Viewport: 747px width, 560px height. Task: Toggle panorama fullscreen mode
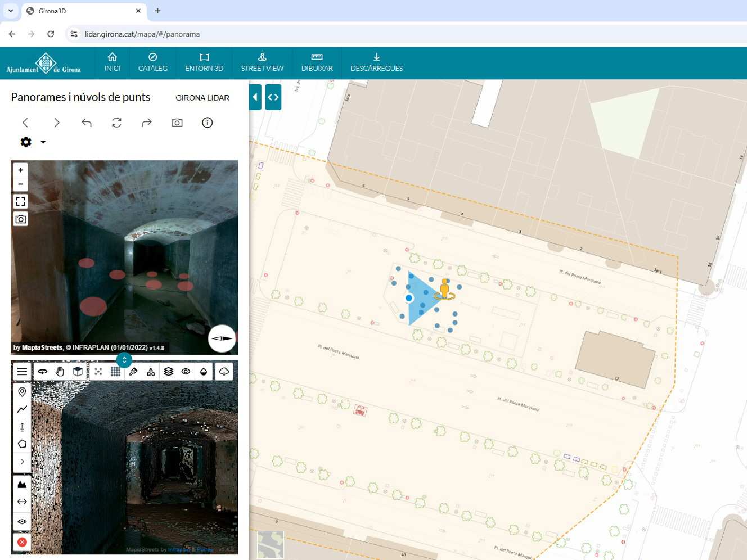[21, 201]
